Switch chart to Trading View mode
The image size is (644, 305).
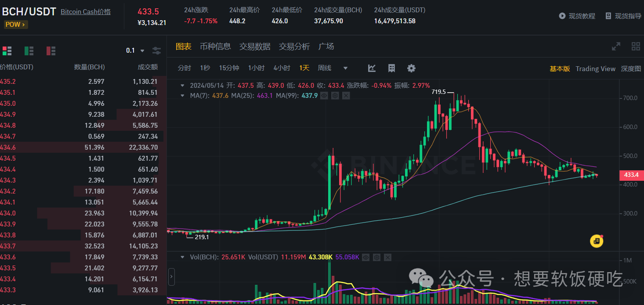pyautogui.click(x=596, y=68)
